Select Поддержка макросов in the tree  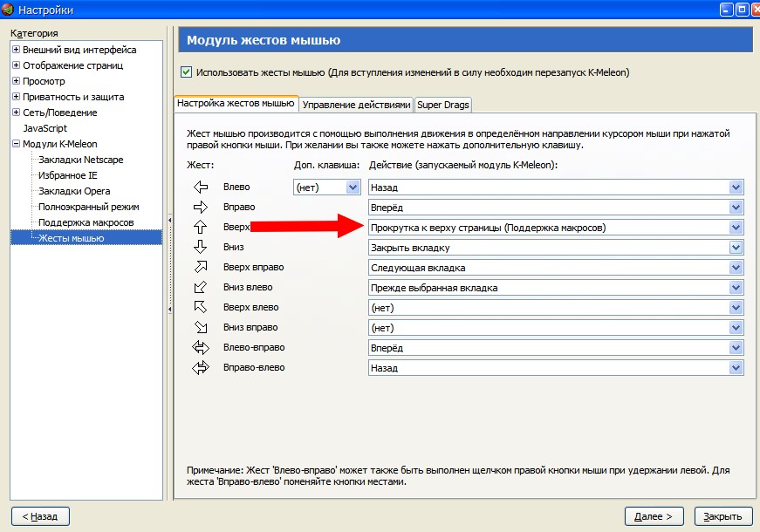click(86, 222)
